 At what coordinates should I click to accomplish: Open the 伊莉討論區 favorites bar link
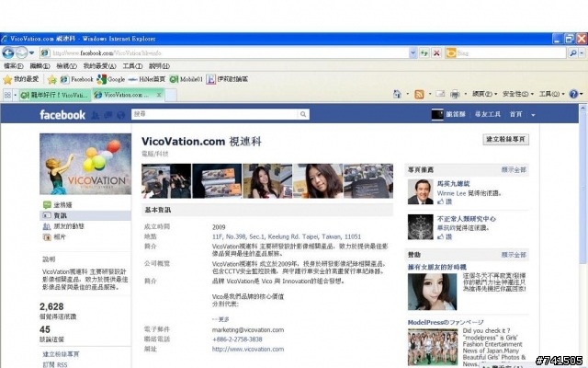227,79
